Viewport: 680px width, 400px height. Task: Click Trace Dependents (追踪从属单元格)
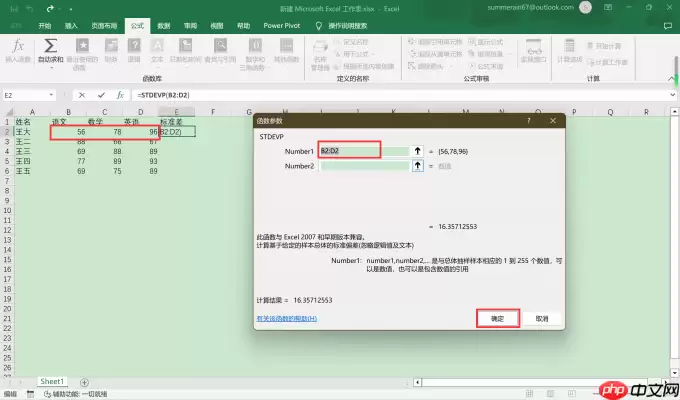435,54
